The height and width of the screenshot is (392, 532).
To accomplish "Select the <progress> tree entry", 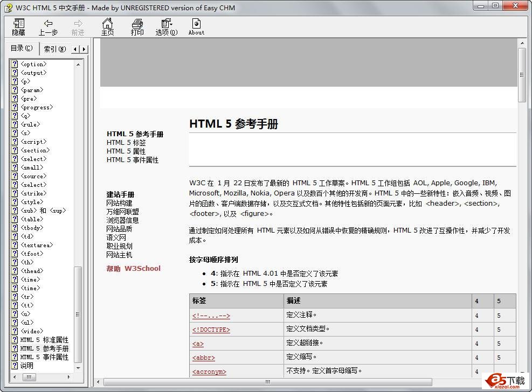I will tap(37, 107).
